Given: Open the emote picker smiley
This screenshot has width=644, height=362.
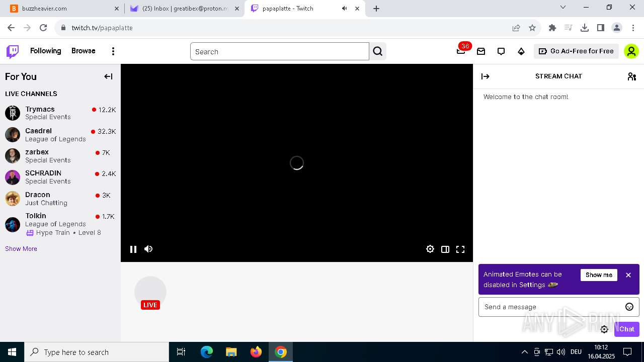Looking at the screenshot, I should 629,307.
